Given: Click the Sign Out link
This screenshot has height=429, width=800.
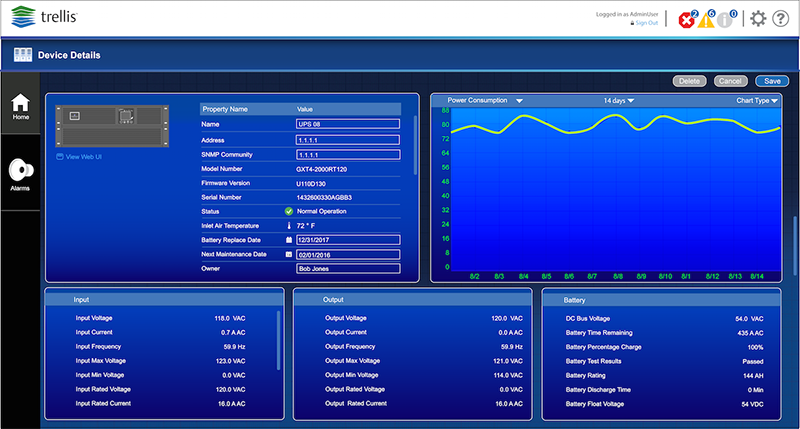Looking at the screenshot, I should pyautogui.click(x=646, y=23).
